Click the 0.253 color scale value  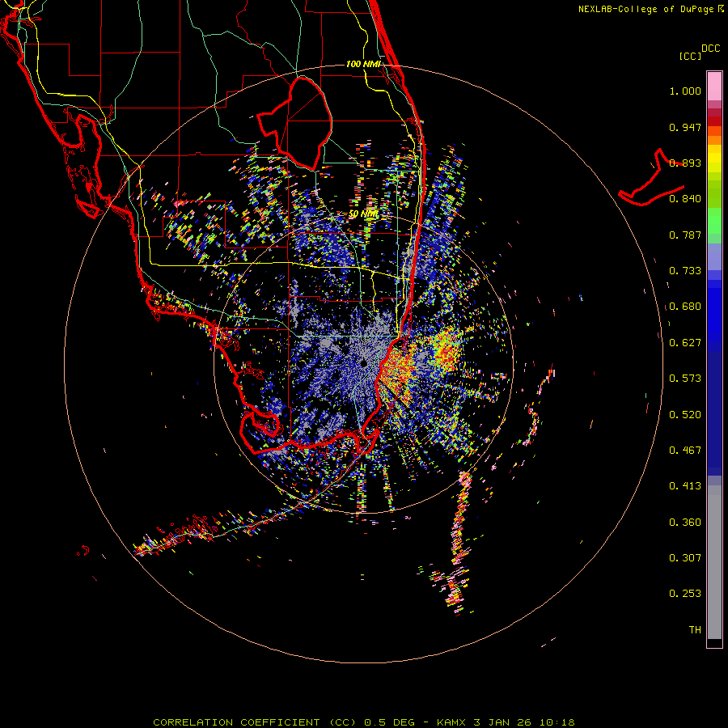pyautogui.click(x=685, y=594)
